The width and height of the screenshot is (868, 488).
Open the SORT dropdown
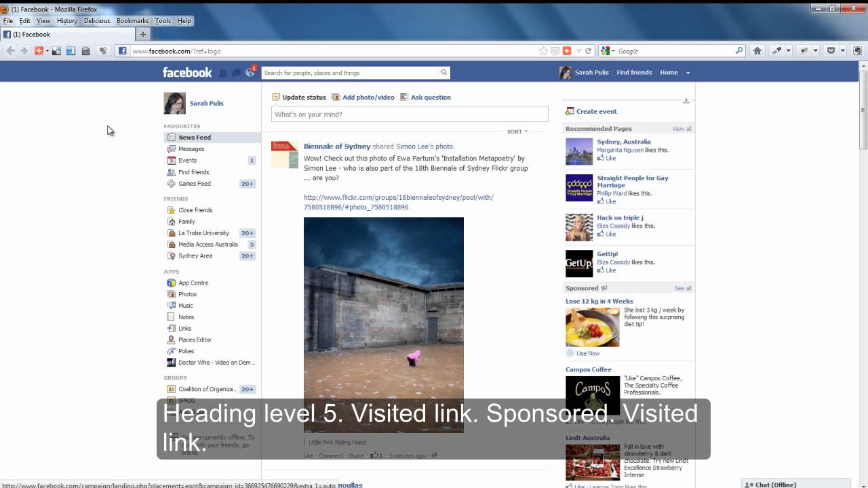517,131
